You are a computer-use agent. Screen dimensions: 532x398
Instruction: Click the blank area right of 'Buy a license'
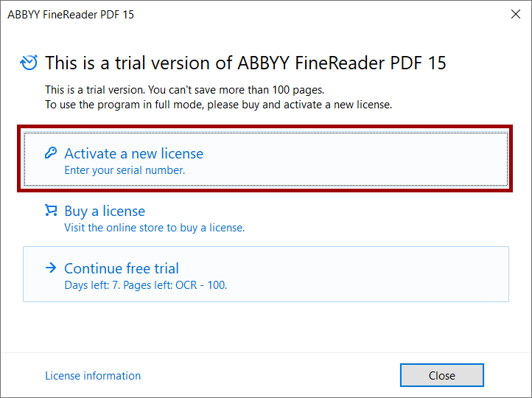[x=374, y=217]
